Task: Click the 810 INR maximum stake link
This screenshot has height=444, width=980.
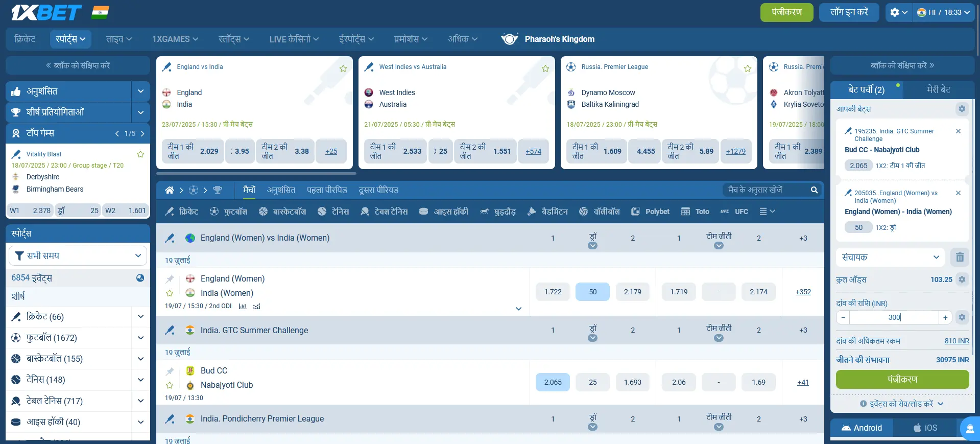Action: pyautogui.click(x=956, y=341)
